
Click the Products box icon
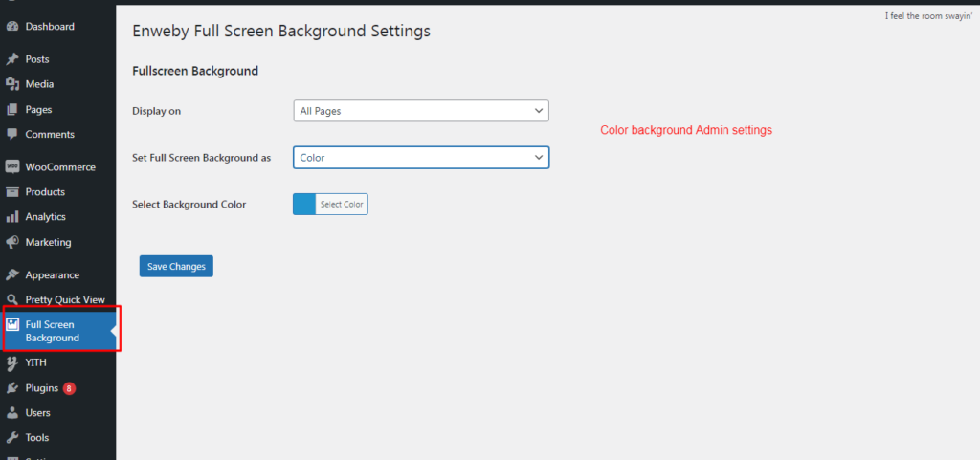pyautogui.click(x=11, y=192)
